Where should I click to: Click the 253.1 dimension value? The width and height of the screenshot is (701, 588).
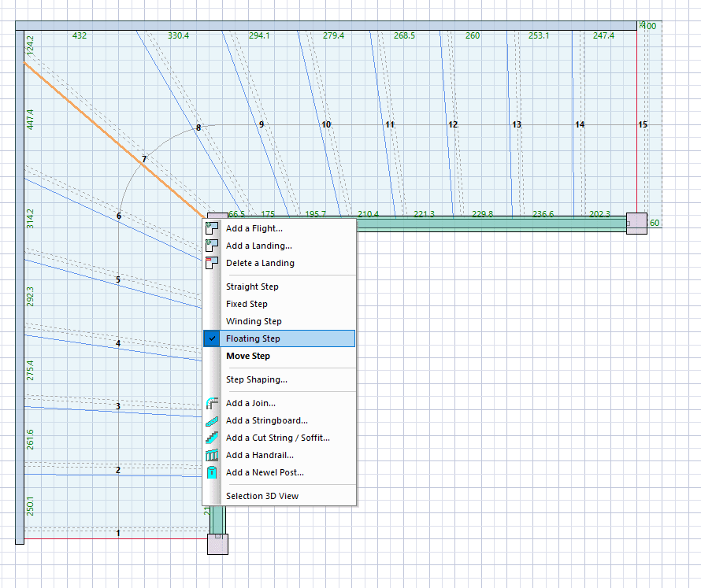pyautogui.click(x=539, y=35)
